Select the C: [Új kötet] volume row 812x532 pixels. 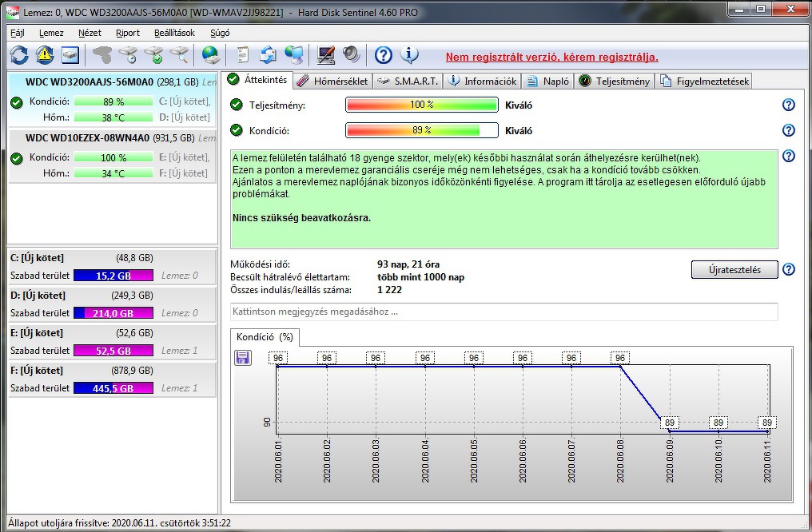113,267
